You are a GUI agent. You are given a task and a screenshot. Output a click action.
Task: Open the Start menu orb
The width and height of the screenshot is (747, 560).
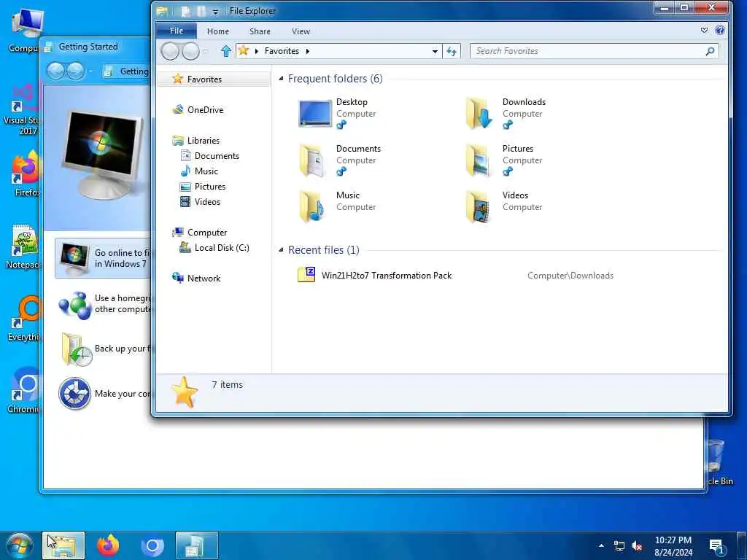[x=18, y=545]
